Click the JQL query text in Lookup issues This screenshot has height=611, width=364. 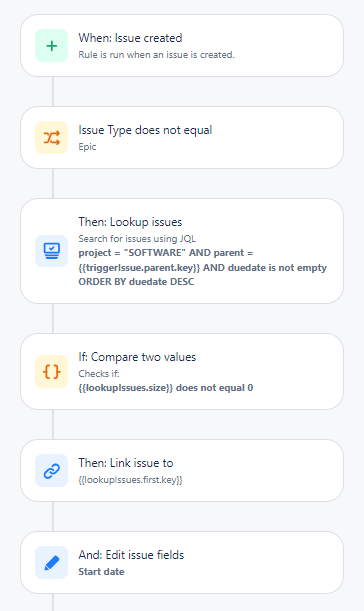tap(202, 267)
